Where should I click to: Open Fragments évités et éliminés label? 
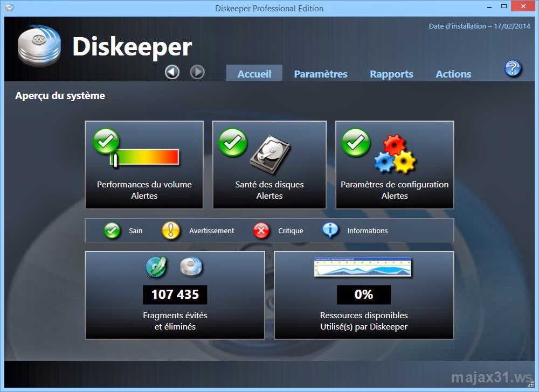(x=175, y=320)
